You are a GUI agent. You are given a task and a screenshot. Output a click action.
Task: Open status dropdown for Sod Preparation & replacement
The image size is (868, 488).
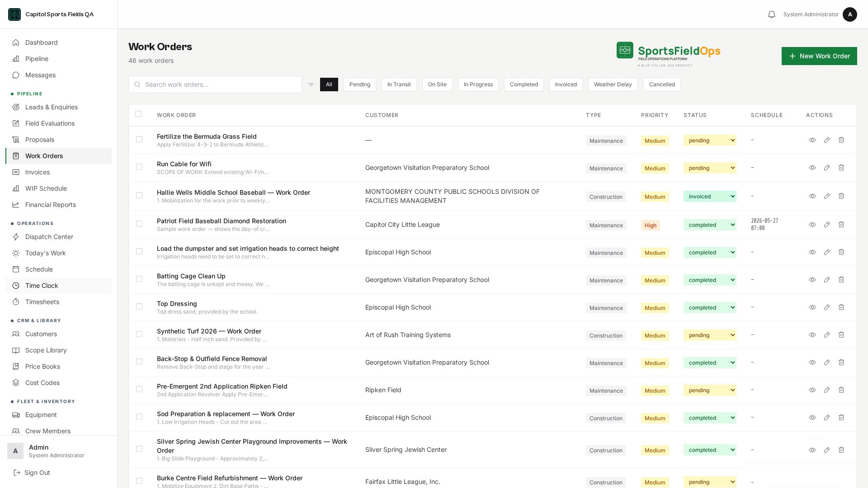tap(710, 418)
